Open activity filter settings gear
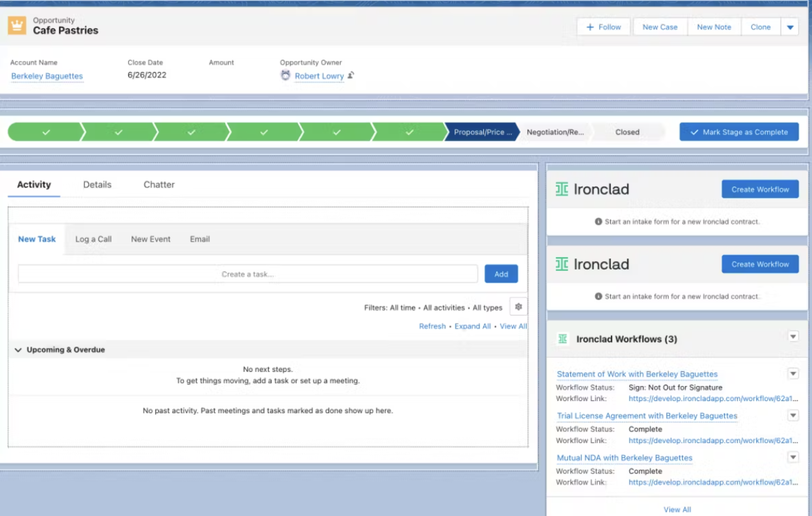This screenshot has width=812, height=516. [518, 307]
